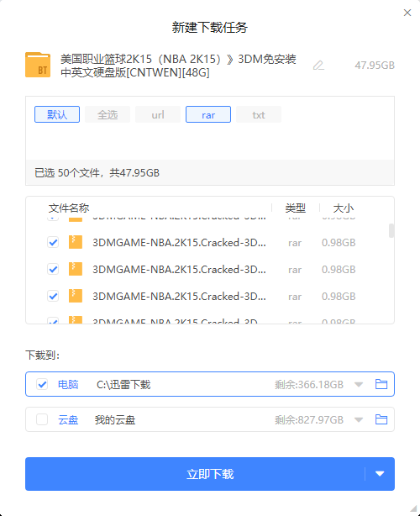The height and width of the screenshot is (516, 420).
Task: Enable the 云盘 checkbox
Action: click(x=42, y=419)
